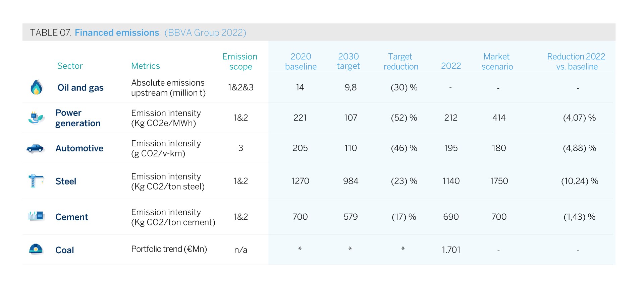
Task: Click the standalone '2022' column header
Action: click(451, 66)
